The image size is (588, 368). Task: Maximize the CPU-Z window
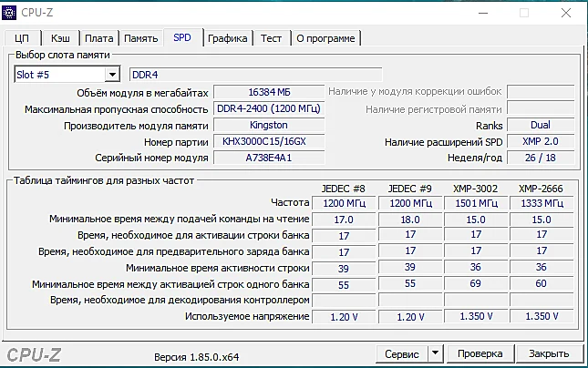(x=524, y=13)
